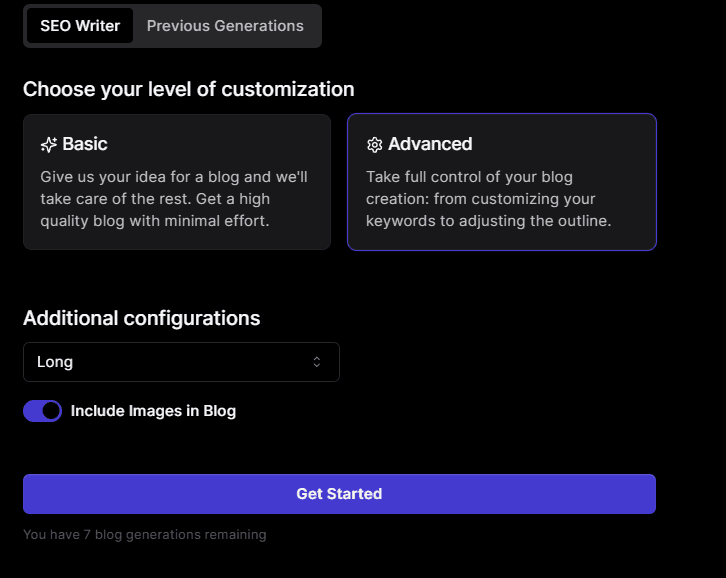Image resolution: width=726 pixels, height=578 pixels.
Task: Click the 'Long' value text in dropdown
Action: pos(55,362)
